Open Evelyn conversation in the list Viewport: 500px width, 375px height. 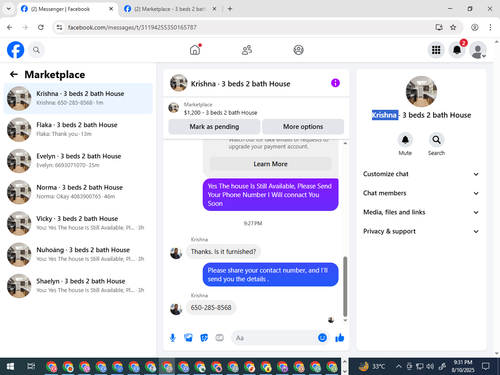[x=78, y=161]
